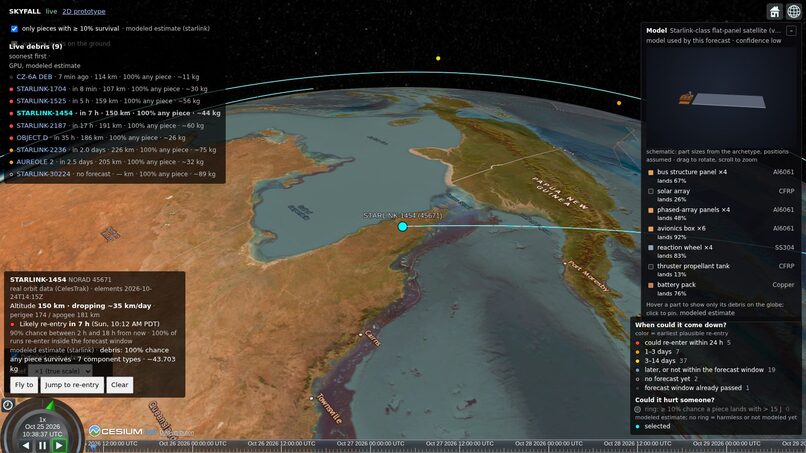
Task: Select STARLINK-1704 debris row
Action: tap(108, 89)
